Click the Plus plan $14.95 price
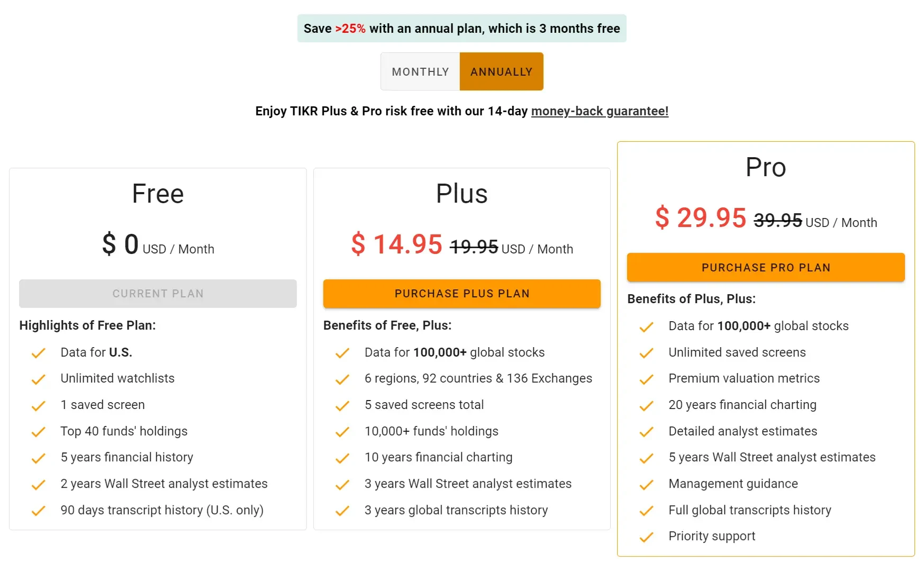Screen dimensions: 924x563 coord(397,244)
